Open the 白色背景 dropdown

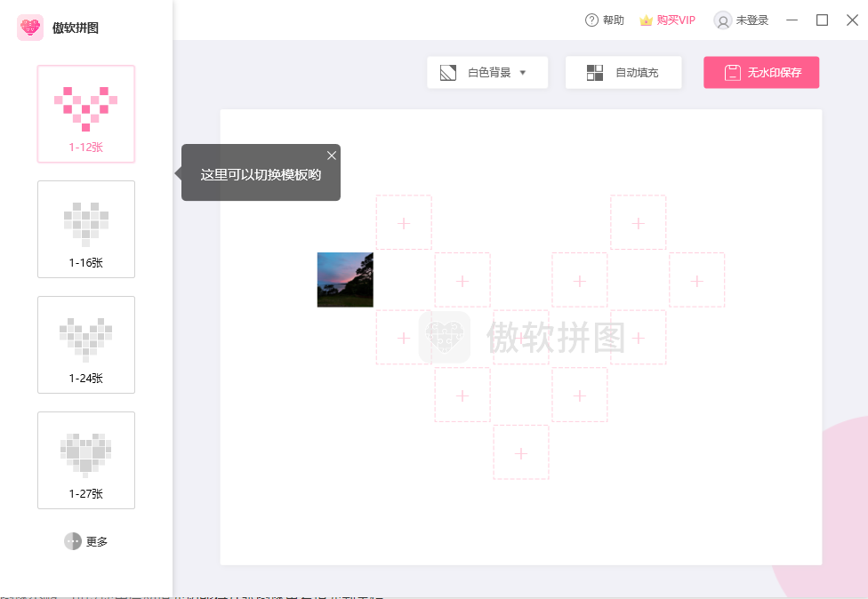click(x=487, y=73)
